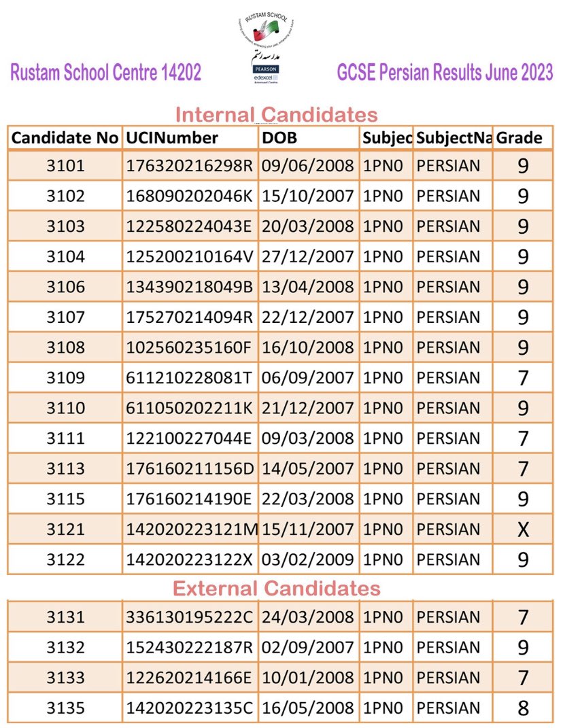The width and height of the screenshot is (563, 728).
Task: Select UCI number 168090202046K cell
Action: click(190, 196)
